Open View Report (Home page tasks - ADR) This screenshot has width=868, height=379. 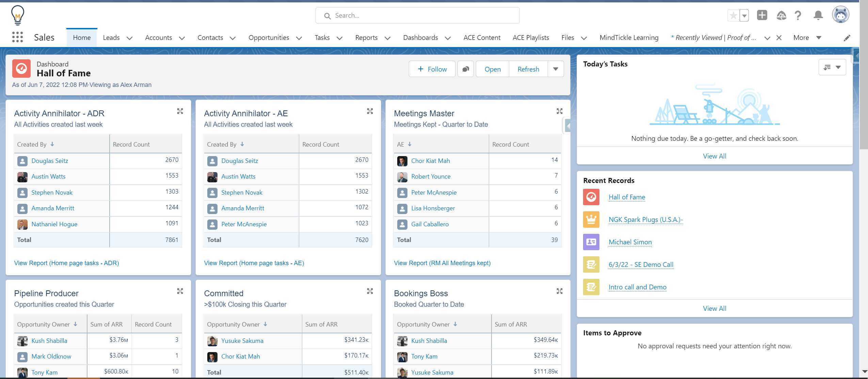[66, 263]
